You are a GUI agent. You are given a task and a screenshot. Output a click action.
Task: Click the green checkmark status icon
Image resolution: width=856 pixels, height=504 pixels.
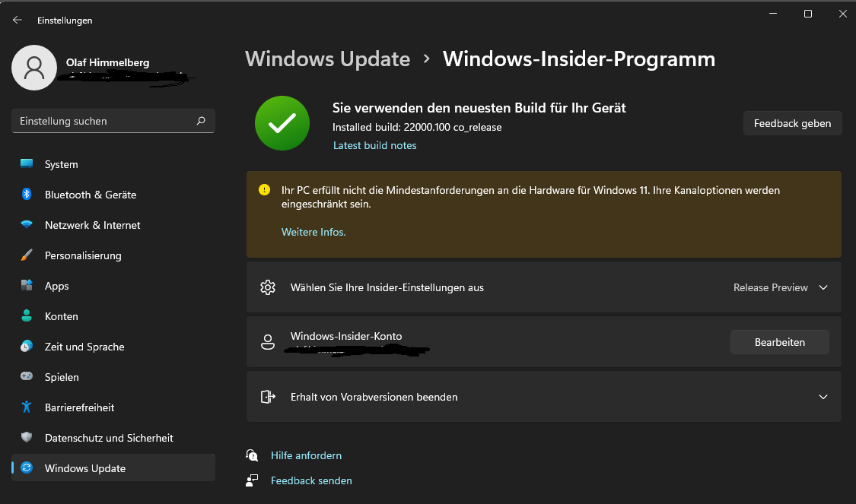coord(282,123)
